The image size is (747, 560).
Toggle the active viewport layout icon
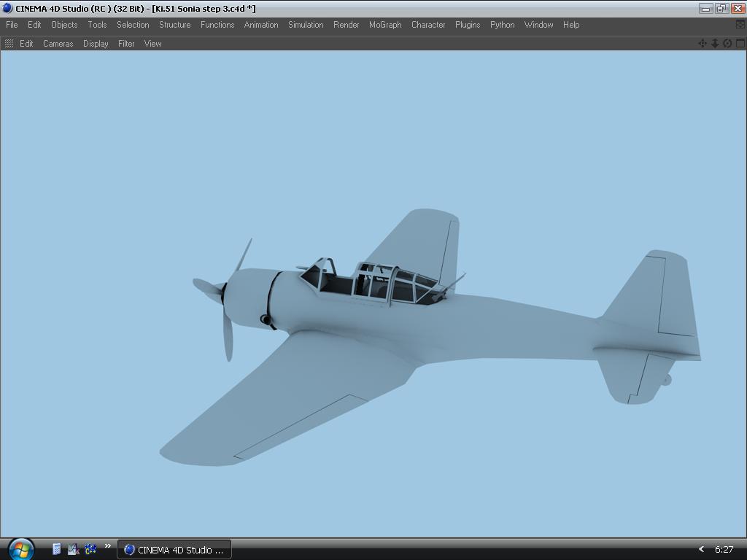pyautogui.click(x=740, y=44)
